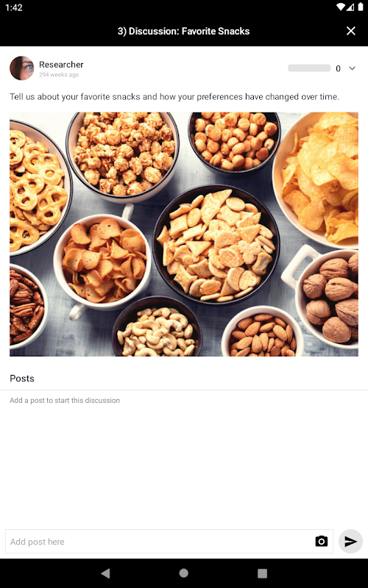The height and width of the screenshot is (588, 368).
Task: Tap the Android home circle button
Action: (183, 573)
